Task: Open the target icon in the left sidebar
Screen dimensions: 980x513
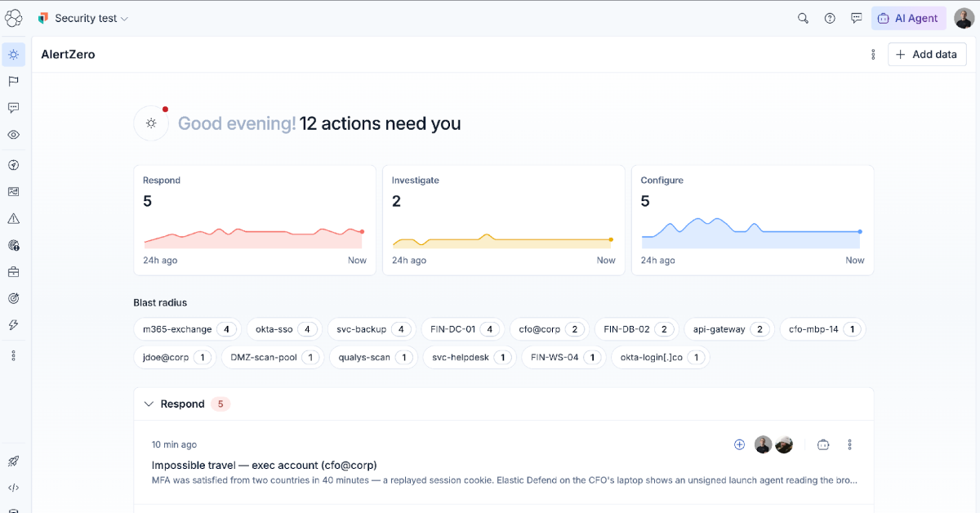Action: coord(14,298)
